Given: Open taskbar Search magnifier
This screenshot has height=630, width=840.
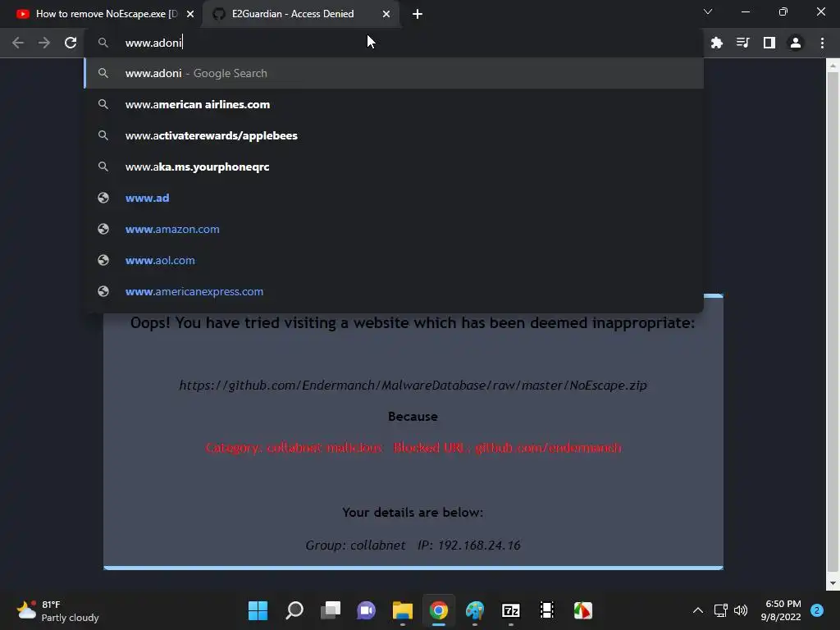Looking at the screenshot, I should (294, 610).
